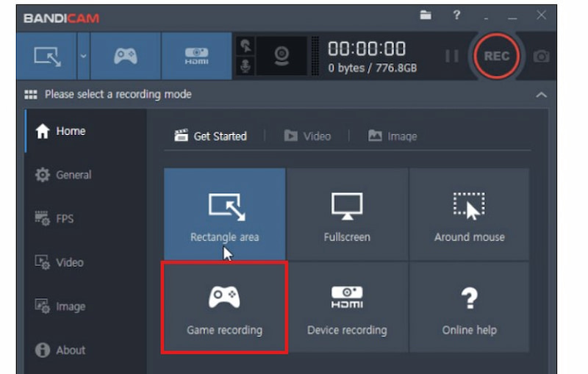Toggle the microphone recording icon
The height and width of the screenshot is (374, 588).
pyautogui.click(x=245, y=66)
